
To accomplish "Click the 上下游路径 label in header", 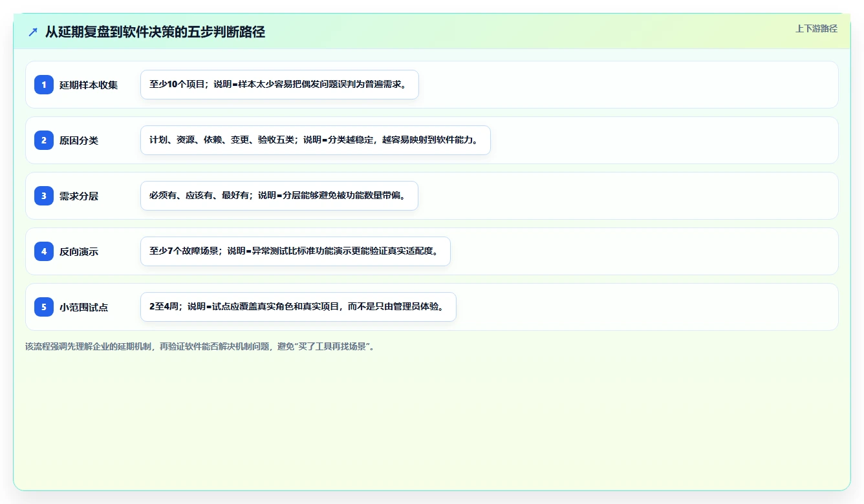I will pyautogui.click(x=816, y=28).
